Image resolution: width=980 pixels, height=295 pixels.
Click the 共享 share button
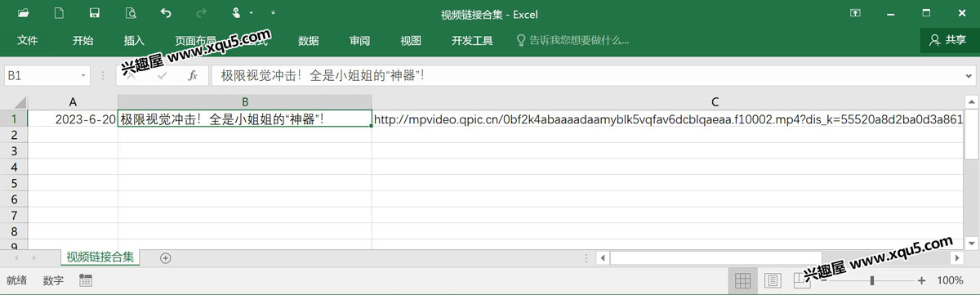tap(948, 40)
